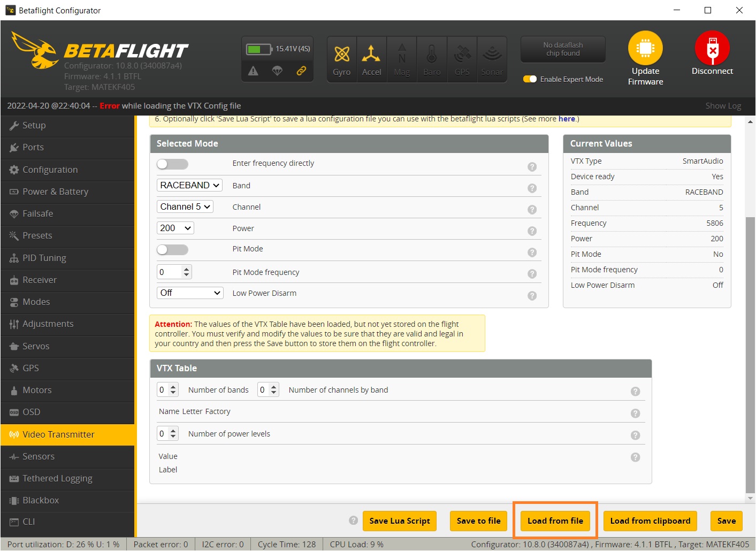Click the Number of bands stepper field
The image size is (756, 551).
167,389
